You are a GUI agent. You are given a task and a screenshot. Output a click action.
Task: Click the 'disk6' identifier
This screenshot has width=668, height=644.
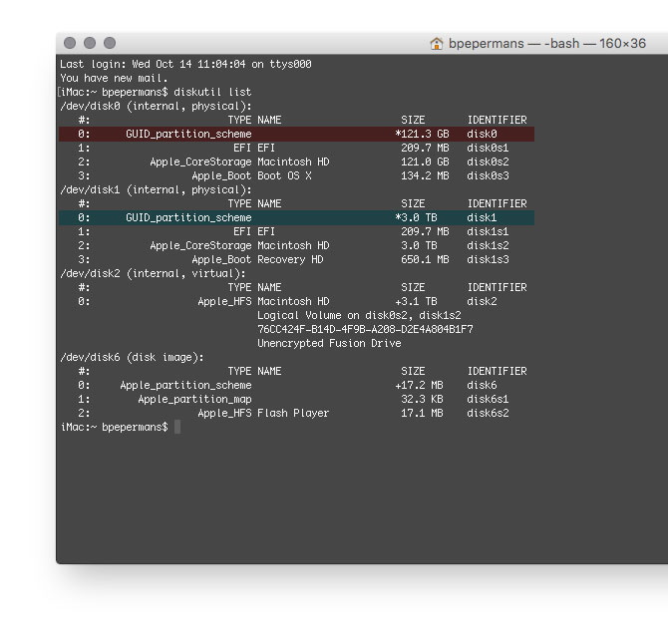point(482,386)
